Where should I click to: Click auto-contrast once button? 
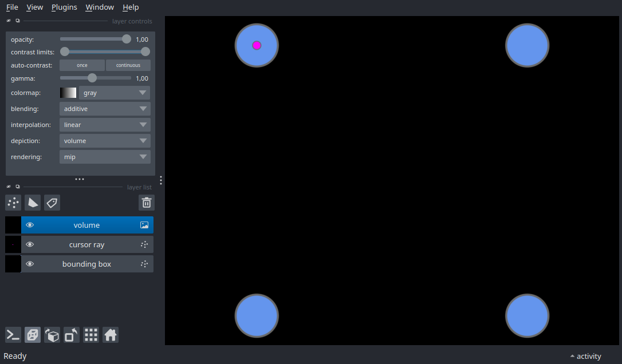coord(82,65)
